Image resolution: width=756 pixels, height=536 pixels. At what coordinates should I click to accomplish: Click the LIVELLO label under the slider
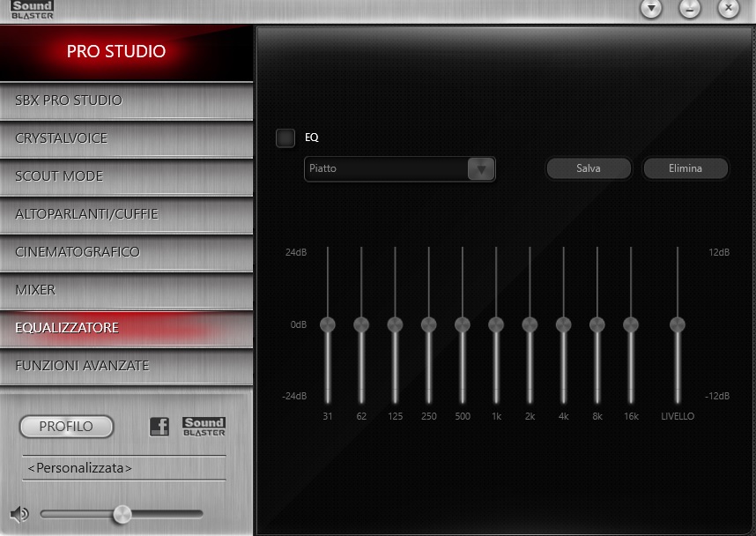(x=678, y=416)
